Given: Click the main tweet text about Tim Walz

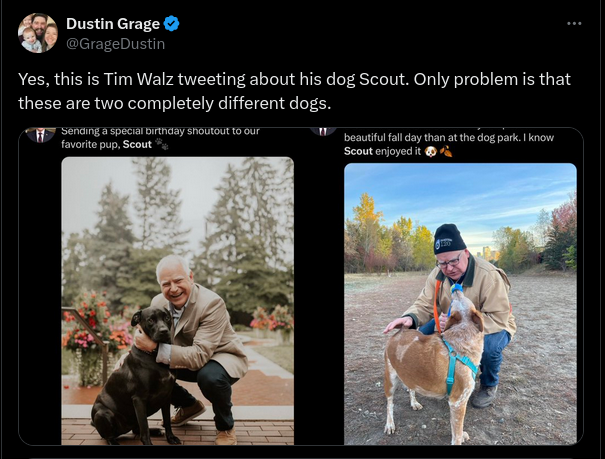Looking at the screenshot, I should [294, 91].
